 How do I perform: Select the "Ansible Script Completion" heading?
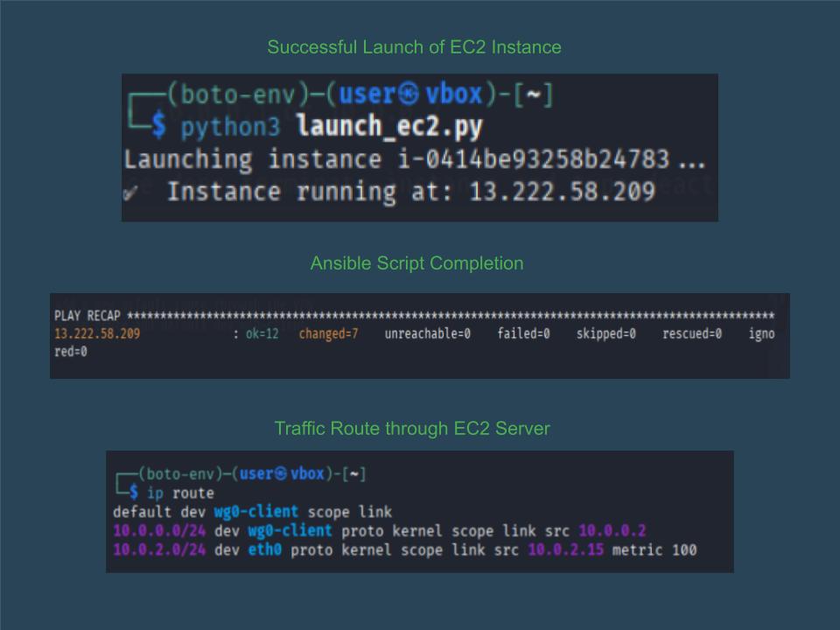pos(416,263)
